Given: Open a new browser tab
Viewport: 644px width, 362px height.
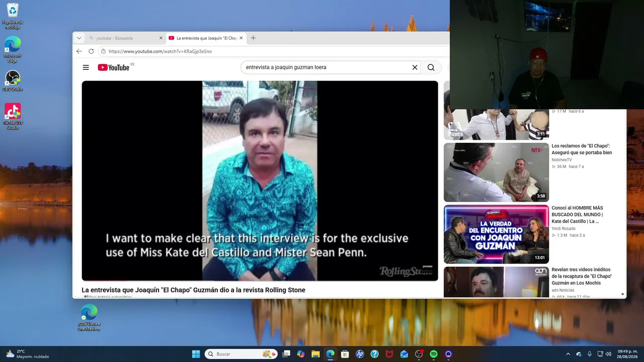Looking at the screenshot, I should [x=253, y=38].
